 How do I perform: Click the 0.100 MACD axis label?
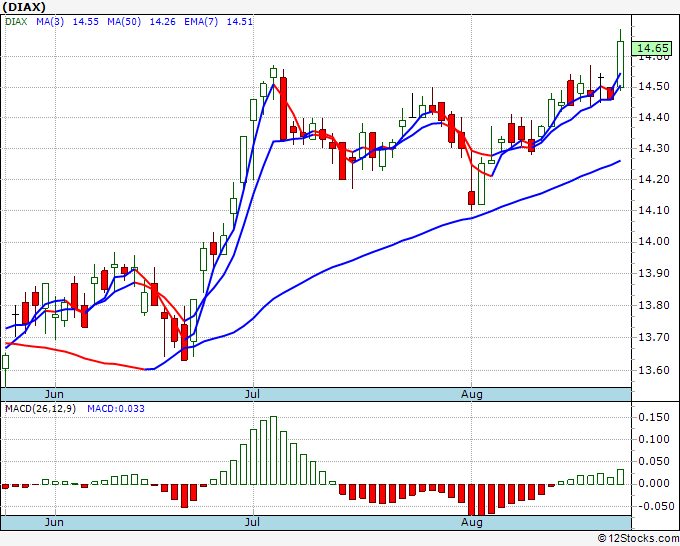(654, 439)
